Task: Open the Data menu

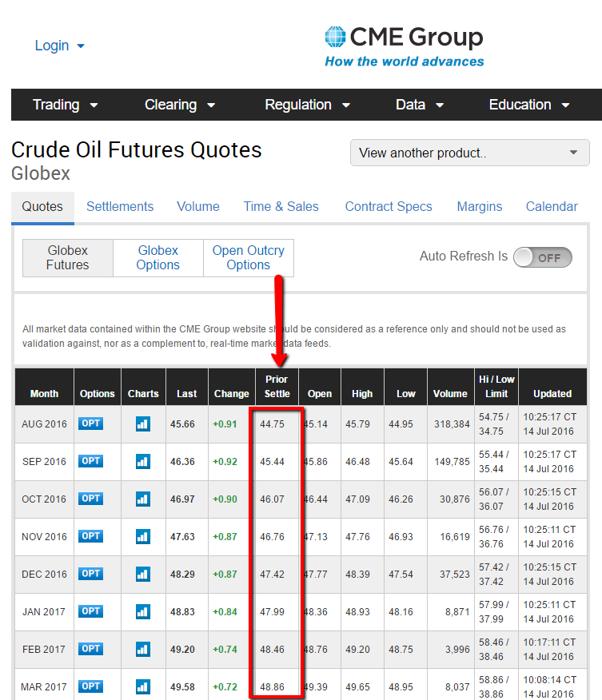Action: (420, 105)
